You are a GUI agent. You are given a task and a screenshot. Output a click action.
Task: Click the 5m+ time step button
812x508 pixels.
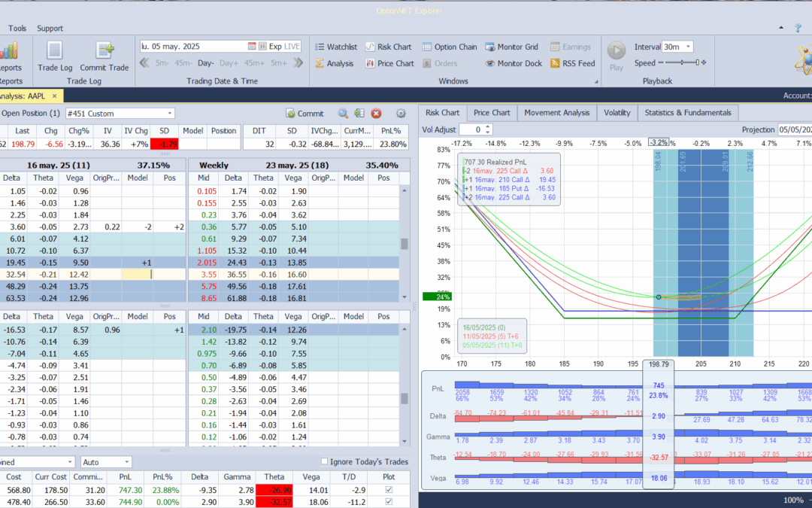click(x=279, y=63)
